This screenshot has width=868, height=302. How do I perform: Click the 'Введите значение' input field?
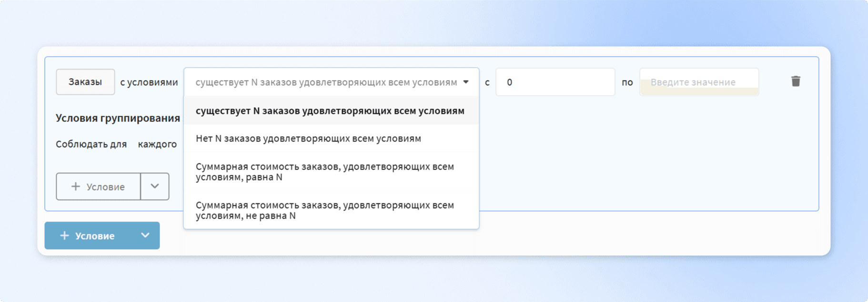[699, 82]
